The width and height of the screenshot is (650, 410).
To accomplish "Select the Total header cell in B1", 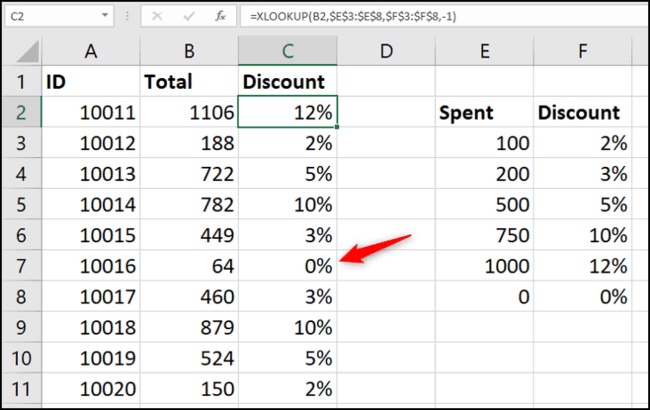I will (188, 82).
